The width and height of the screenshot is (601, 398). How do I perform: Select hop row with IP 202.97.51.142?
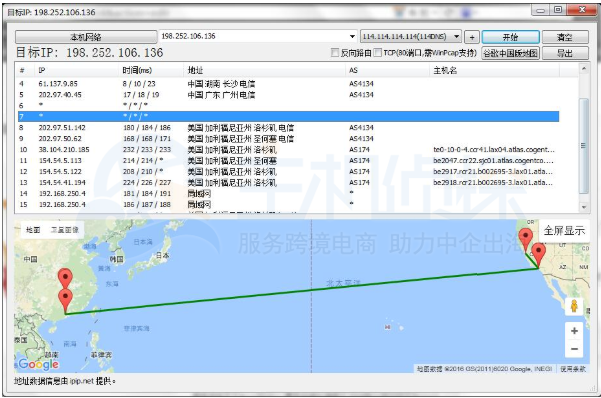(x=288, y=128)
